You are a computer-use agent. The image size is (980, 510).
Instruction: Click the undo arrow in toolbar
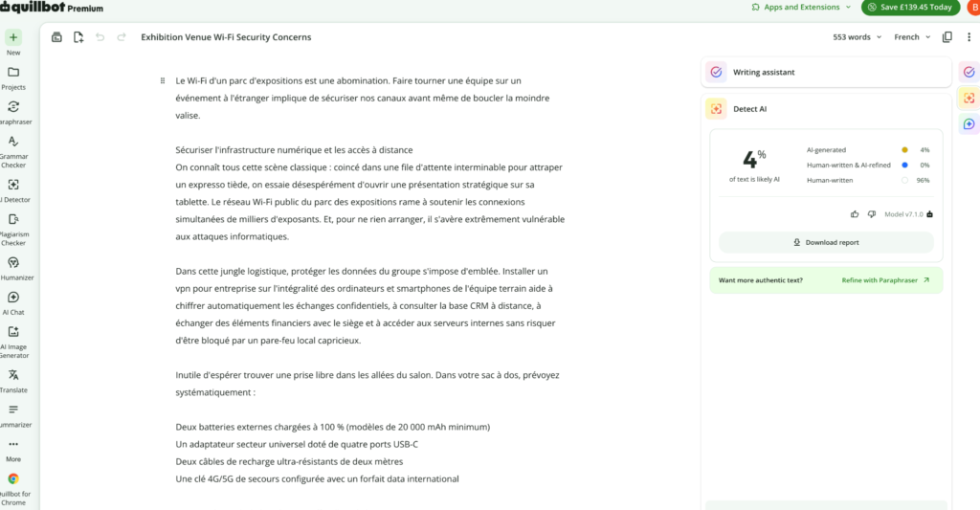coord(100,37)
